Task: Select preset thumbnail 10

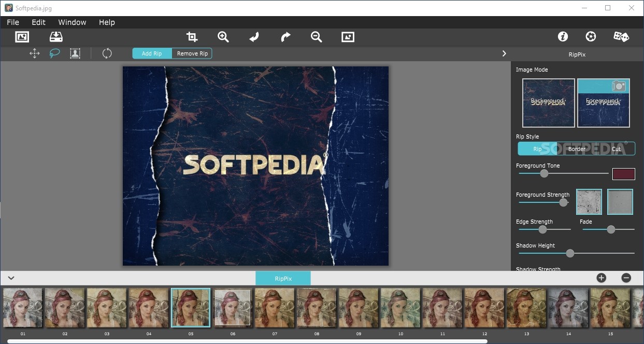Action: pos(400,308)
